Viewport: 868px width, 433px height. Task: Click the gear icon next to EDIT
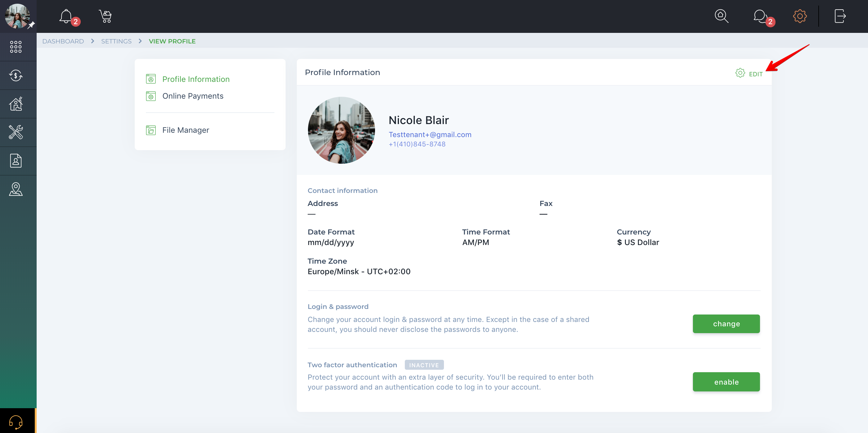coord(740,73)
